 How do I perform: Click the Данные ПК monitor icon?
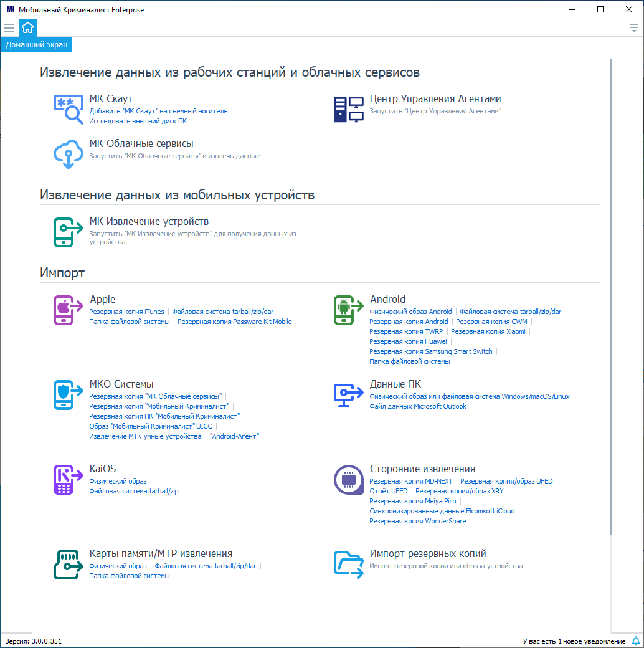tap(349, 394)
